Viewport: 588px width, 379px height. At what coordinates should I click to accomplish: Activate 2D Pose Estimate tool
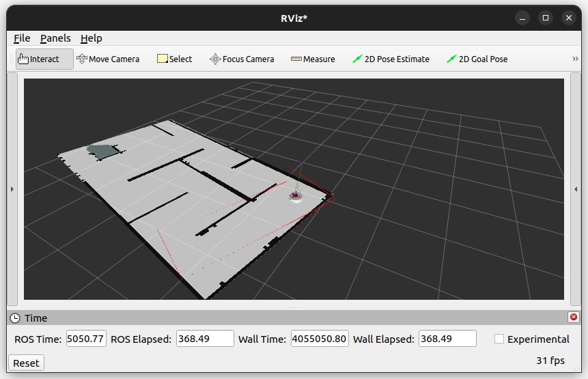(391, 59)
